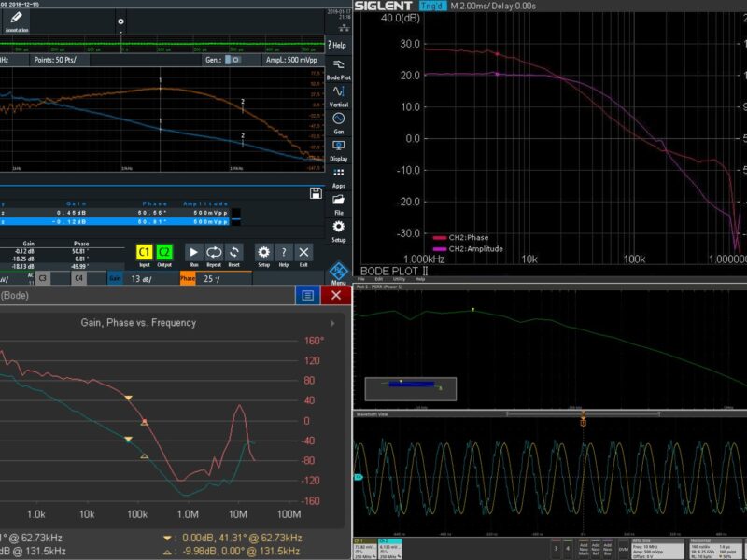747x560 pixels.
Task: Open the DVM panel on the bottom scope
Action: [x=623, y=549]
